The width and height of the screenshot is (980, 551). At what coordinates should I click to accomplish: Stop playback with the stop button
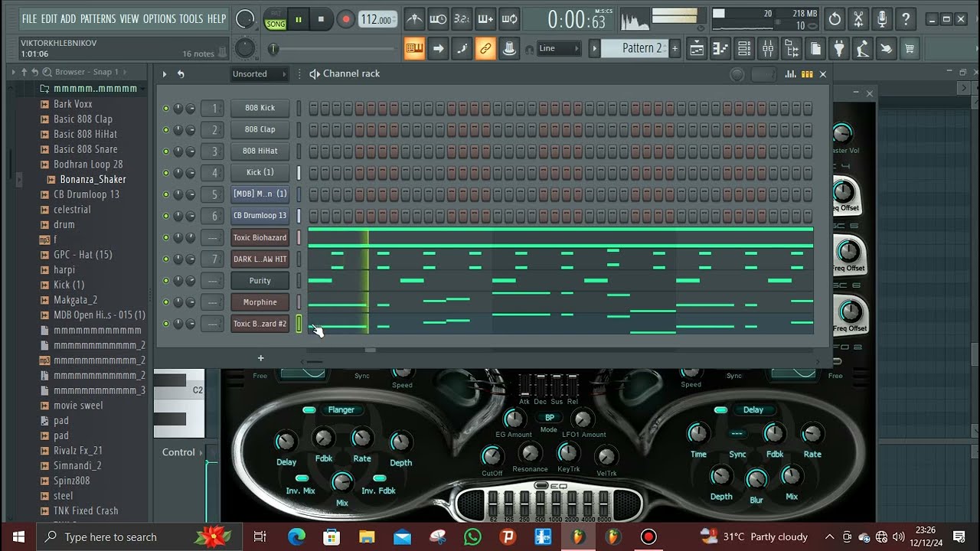(x=321, y=19)
